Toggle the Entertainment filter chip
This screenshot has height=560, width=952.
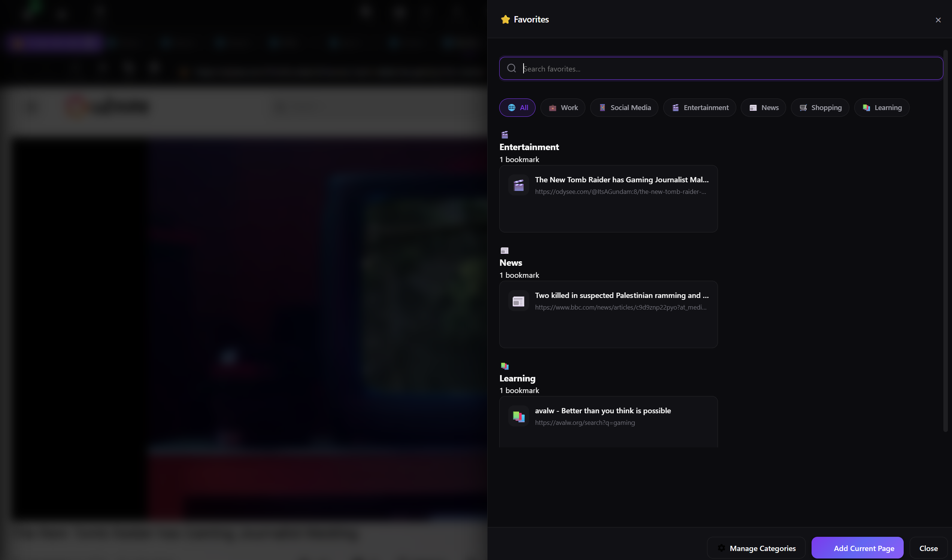pyautogui.click(x=699, y=107)
